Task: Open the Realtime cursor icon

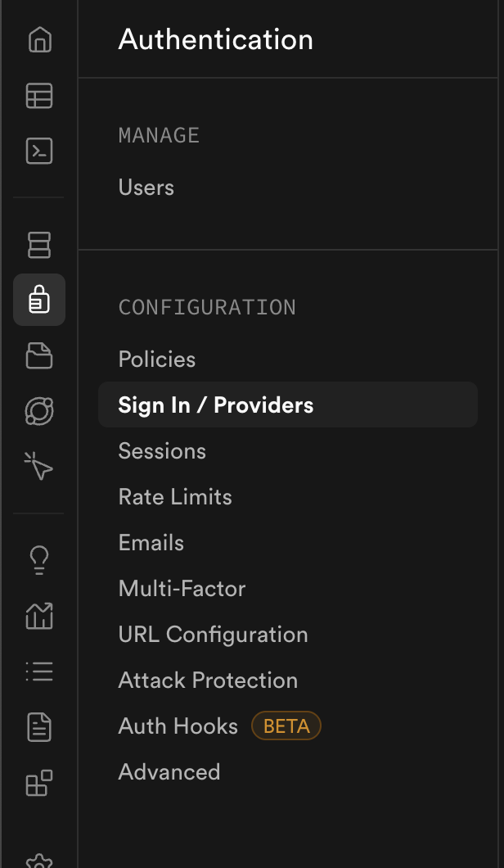Action: [39, 467]
